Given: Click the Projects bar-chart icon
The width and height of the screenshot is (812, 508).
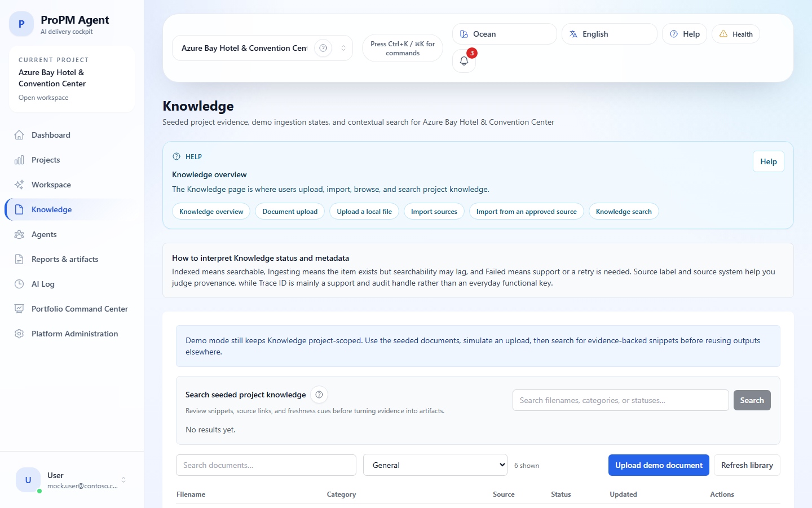Looking at the screenshot, I should [19, 160].
